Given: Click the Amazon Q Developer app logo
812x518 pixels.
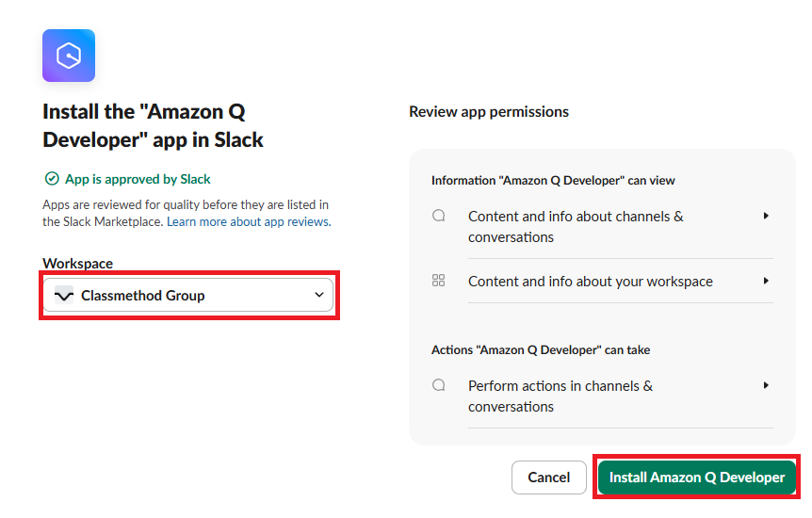Looking at the screenshot, I should tap(69, 56).
